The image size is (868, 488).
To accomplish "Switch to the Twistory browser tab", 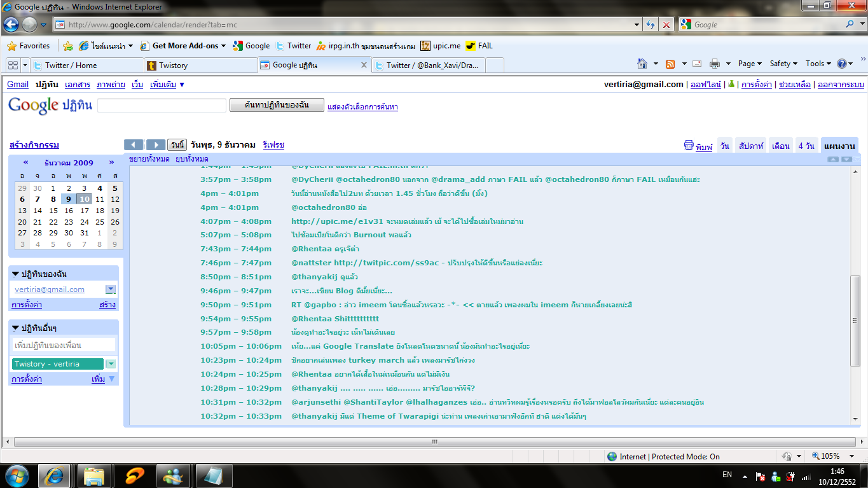I will 200,65.
